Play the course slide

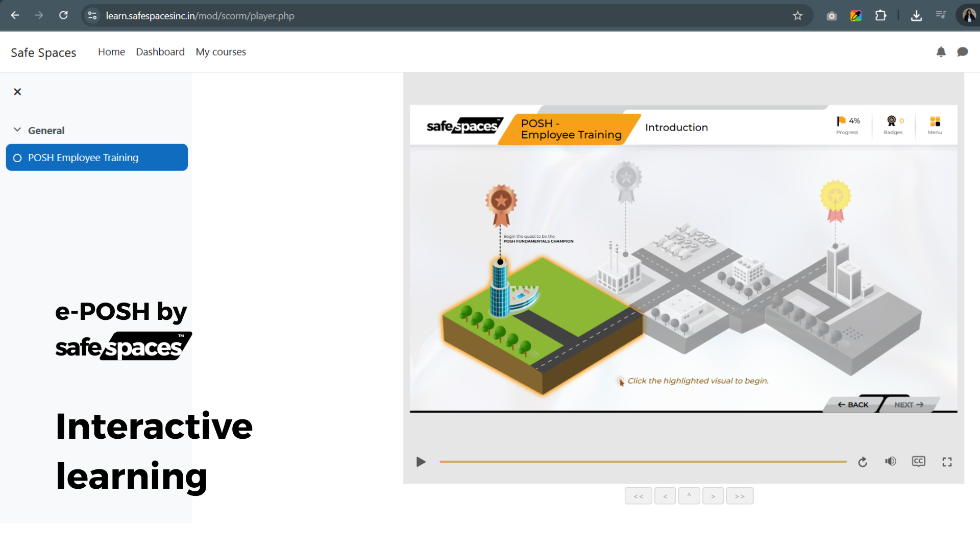coord(421,462)
